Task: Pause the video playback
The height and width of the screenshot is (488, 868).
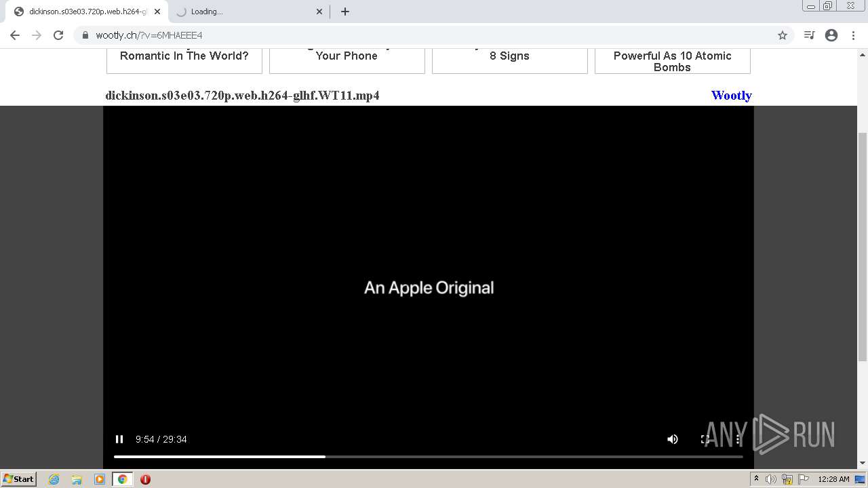Action: click(119, 439)
